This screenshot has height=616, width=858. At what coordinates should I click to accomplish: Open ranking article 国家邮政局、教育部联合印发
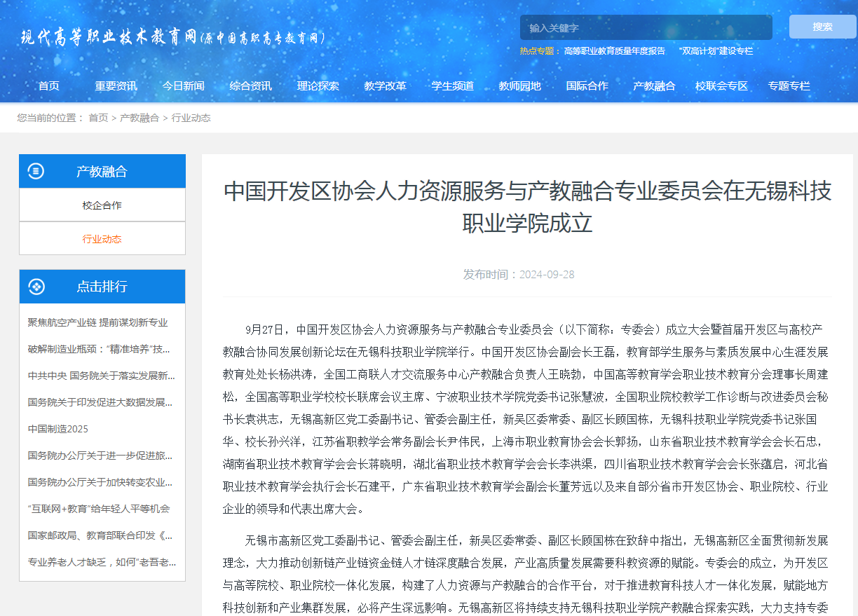point(100,535)
